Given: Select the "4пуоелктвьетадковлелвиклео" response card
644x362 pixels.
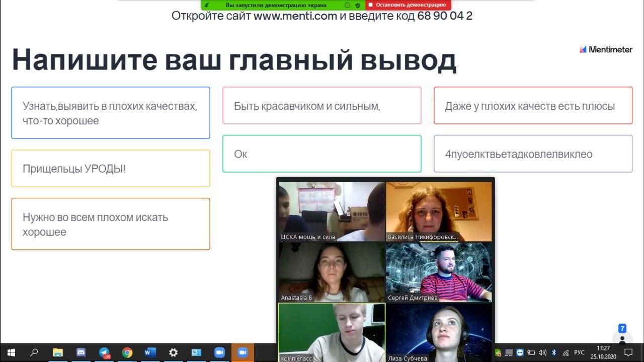Looking at the screenshot, I should 533,154.
